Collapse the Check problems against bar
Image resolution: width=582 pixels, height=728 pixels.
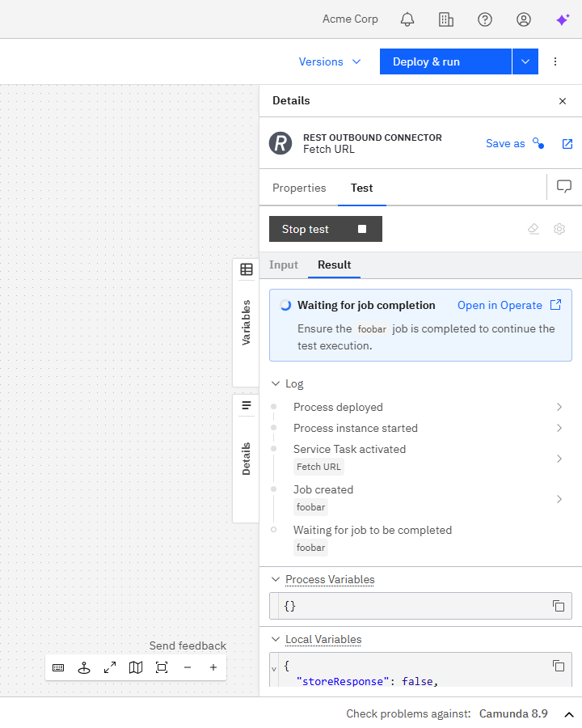pyautogui.click(x=570, y=714)
